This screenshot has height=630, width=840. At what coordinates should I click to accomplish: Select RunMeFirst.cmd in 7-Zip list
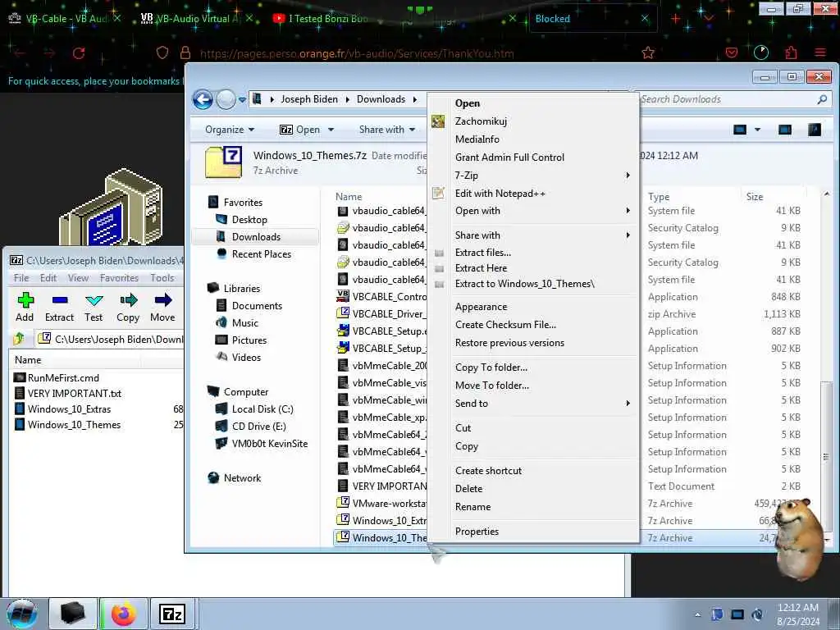[63, 378]
